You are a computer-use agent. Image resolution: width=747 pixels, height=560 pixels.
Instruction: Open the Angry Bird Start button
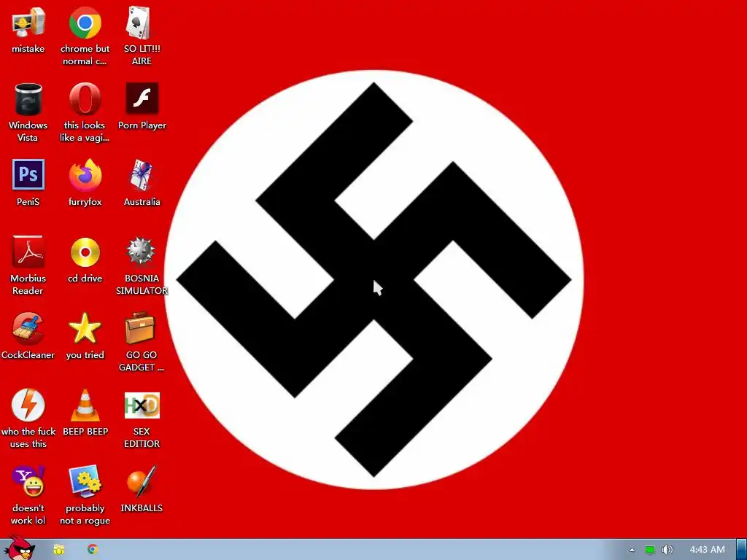pyautogui.click(x=20, y=548)
